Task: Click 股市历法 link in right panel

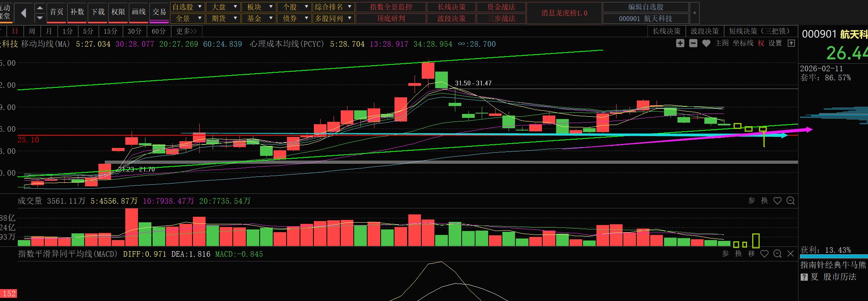Action: [840, 277]
